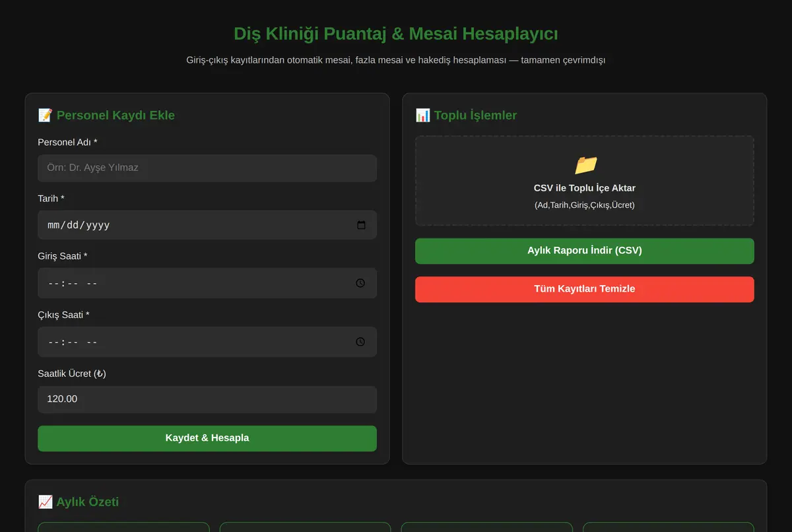Click the Giriş Saati * label

[x=63, y=256]
